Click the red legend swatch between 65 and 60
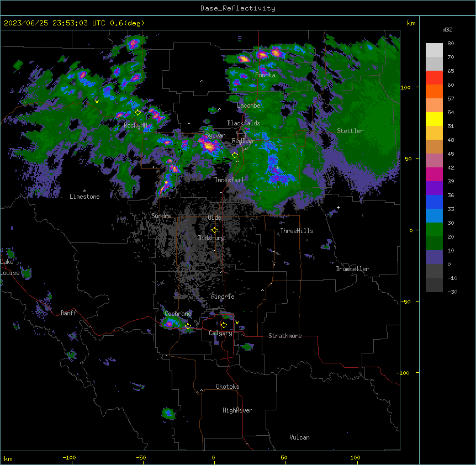Screen dimensions: 476x465 pyautogui.click(x=434, y=78)
